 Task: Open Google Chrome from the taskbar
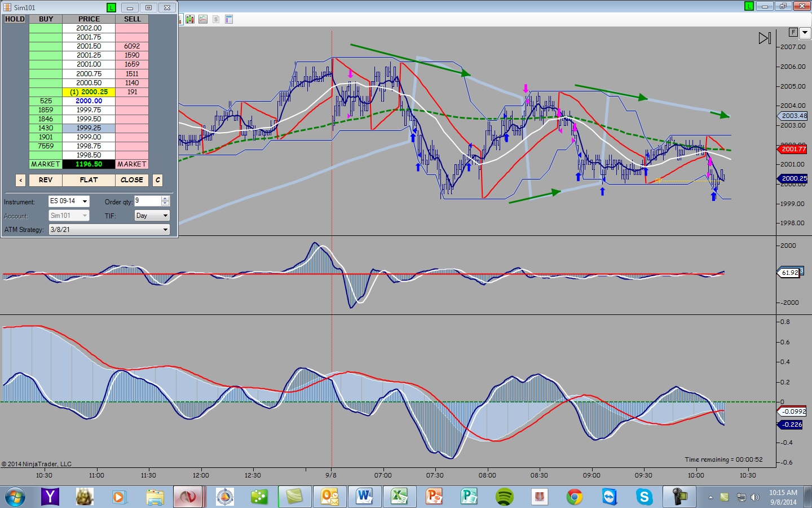[x=575, y=497]
